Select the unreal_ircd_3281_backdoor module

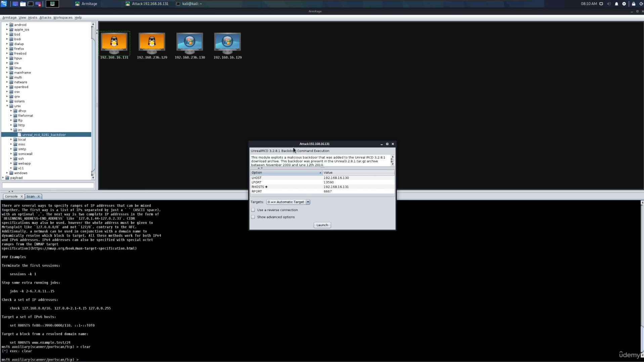pyautogui.click(x=44, y=135)
